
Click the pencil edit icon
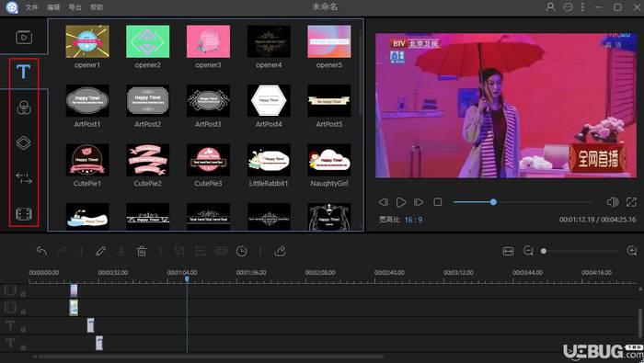point(100,251)
